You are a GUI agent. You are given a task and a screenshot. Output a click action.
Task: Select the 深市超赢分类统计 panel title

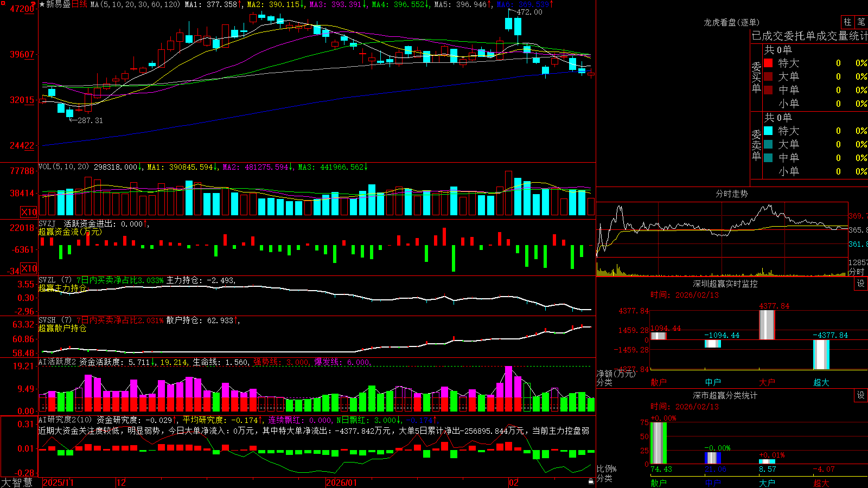[725, 395]
